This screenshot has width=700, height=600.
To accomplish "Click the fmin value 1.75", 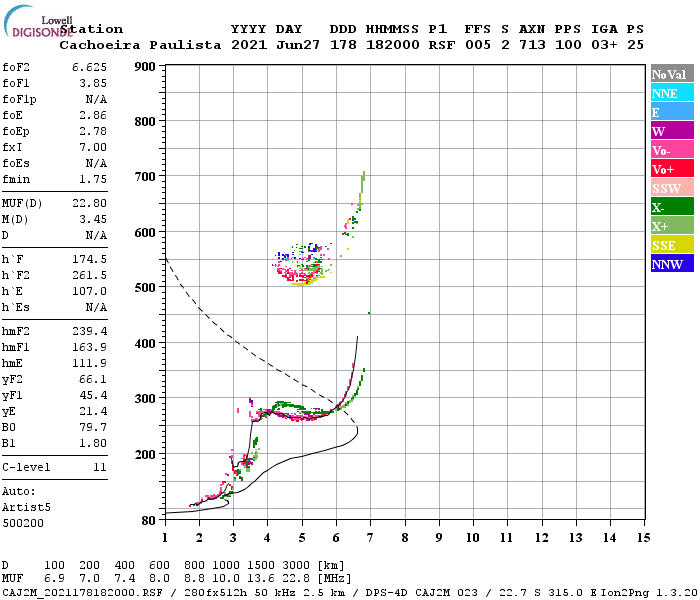I will 93,179.
